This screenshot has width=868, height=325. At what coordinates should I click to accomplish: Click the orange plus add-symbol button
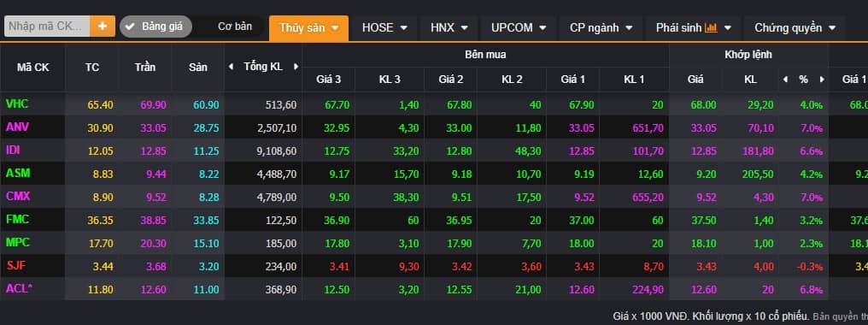click(x=103, y=26)
